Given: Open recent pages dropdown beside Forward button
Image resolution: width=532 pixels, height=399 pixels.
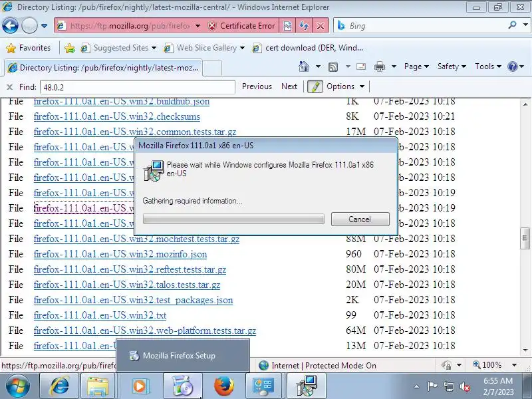Looking at the screenshot, I should [x=44, y=26].
